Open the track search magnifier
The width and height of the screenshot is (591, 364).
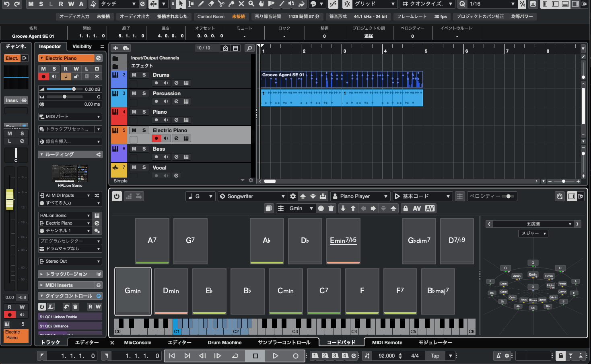[249, 48]
